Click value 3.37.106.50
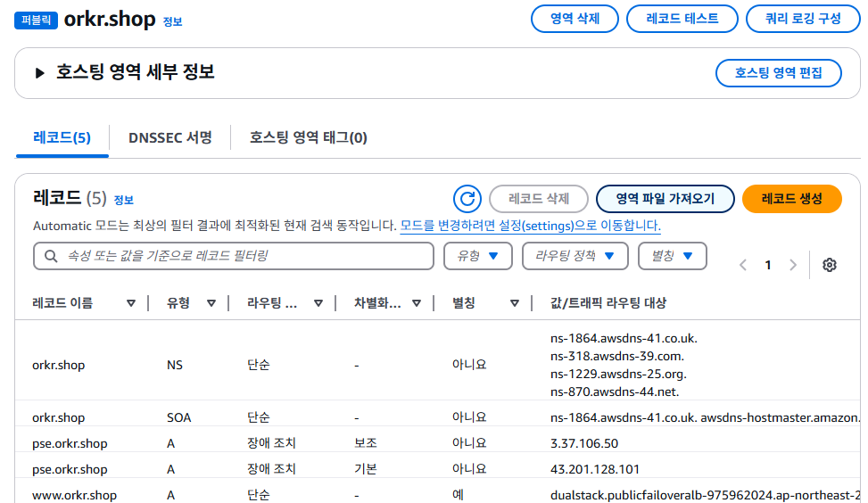868x503 pixels. [584, 443]
